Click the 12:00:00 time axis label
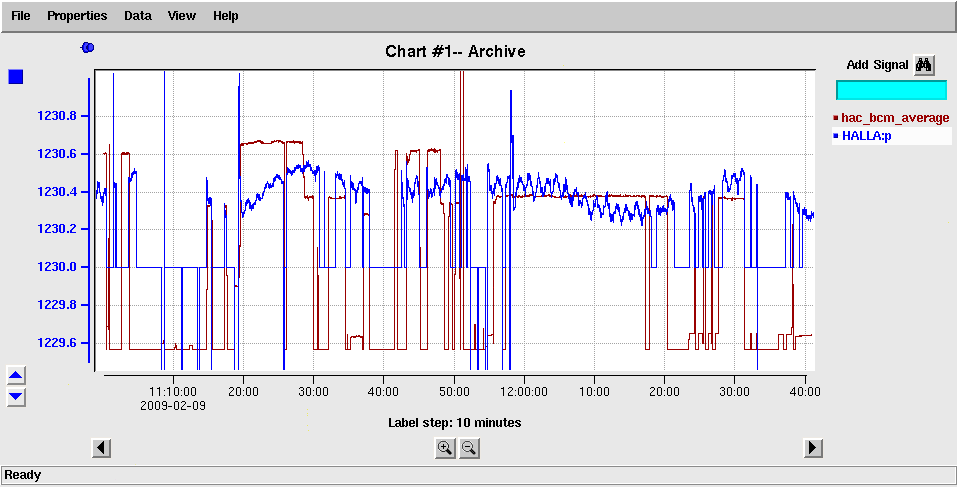Image resolution: width=957 pixels, height=487 pixels. pyautogui.click(x=524, y=392)
